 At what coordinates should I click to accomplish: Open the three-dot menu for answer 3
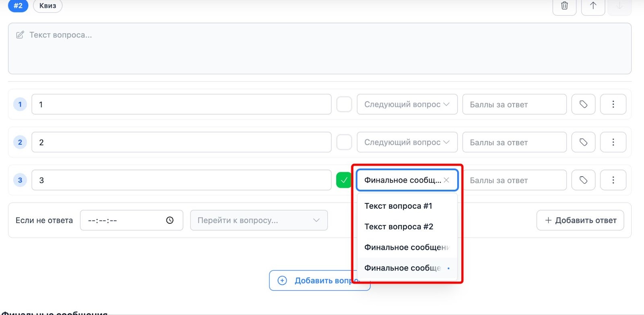[x=613, y=180]
